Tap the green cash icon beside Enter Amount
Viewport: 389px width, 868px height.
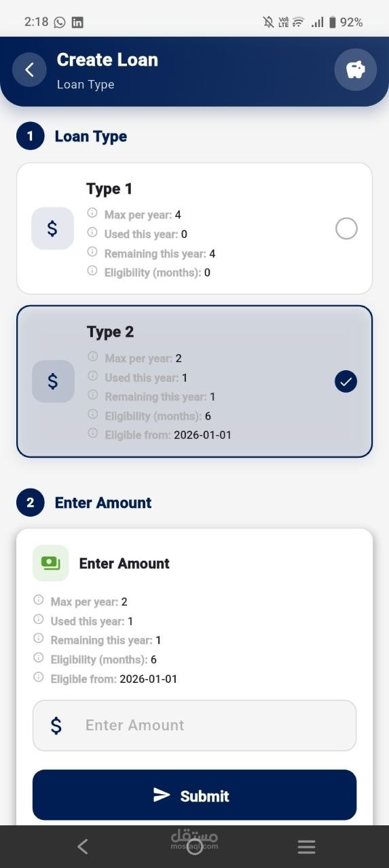pos(51,563)
